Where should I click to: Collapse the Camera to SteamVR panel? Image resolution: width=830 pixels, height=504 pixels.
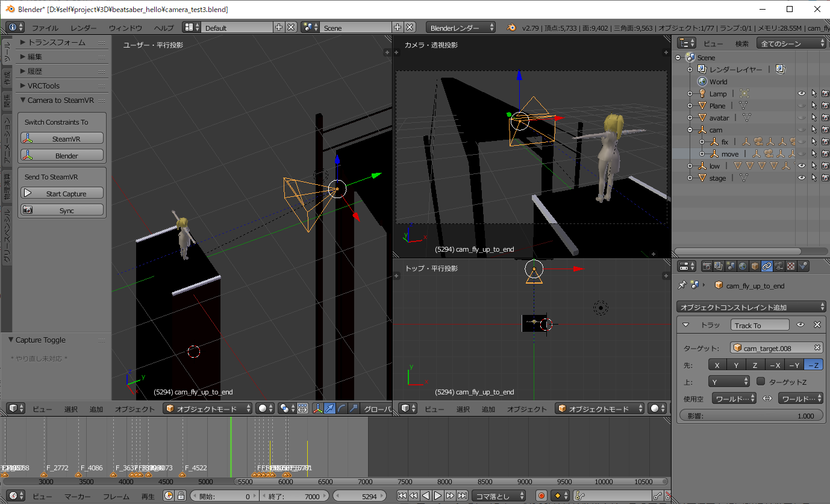point(23,100)
